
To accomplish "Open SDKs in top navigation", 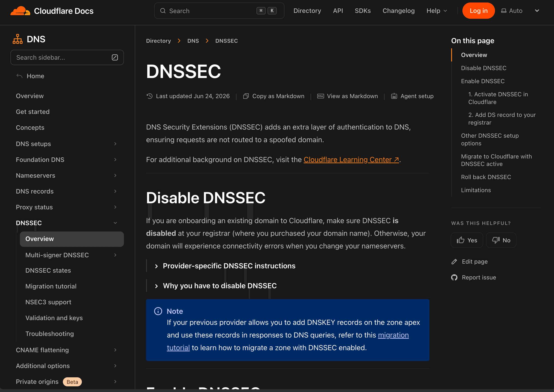I will [363, 11].
